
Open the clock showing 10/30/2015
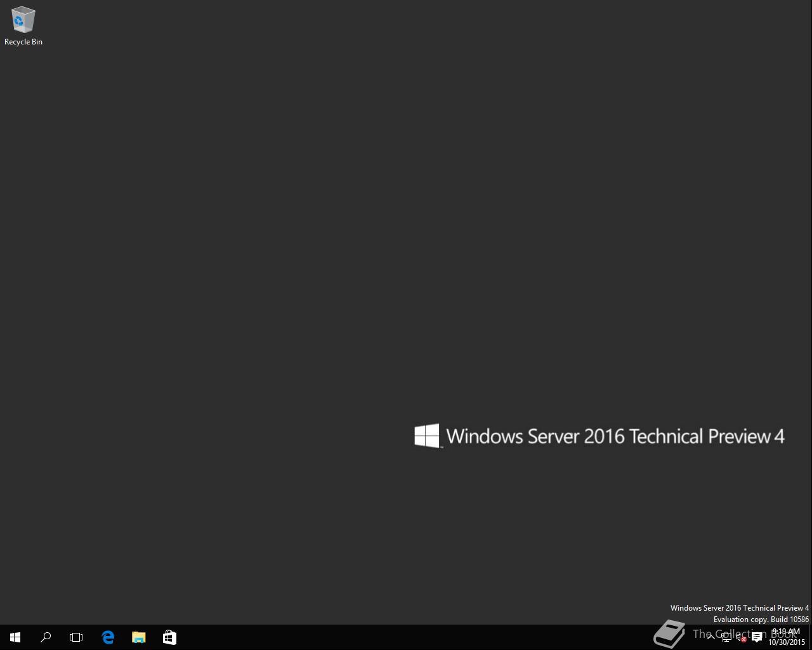pyautogui.click(x=787, y=637)
